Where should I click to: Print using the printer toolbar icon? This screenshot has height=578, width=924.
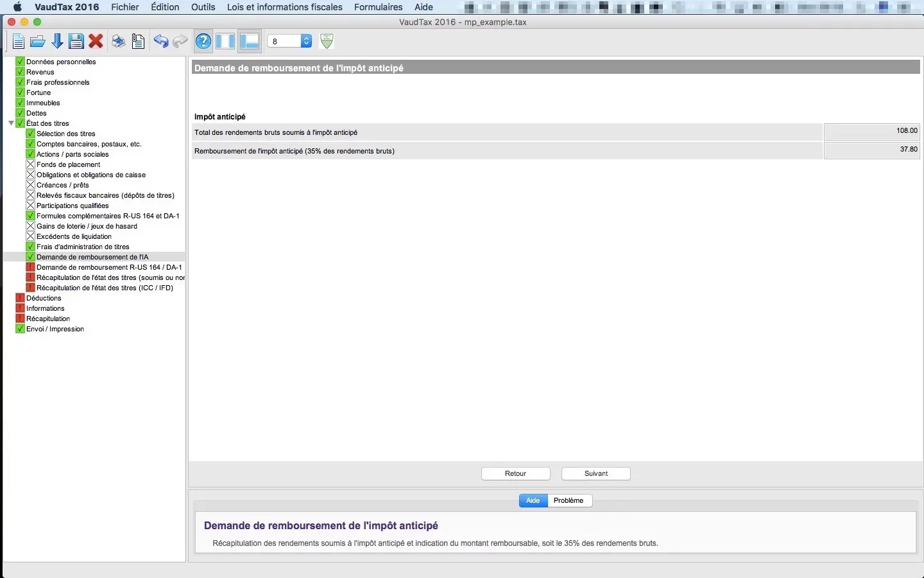[118, 42]
